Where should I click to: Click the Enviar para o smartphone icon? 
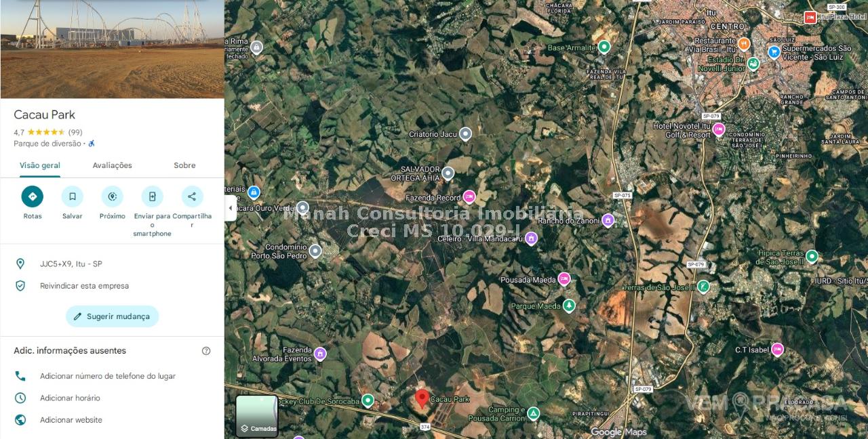152,196
